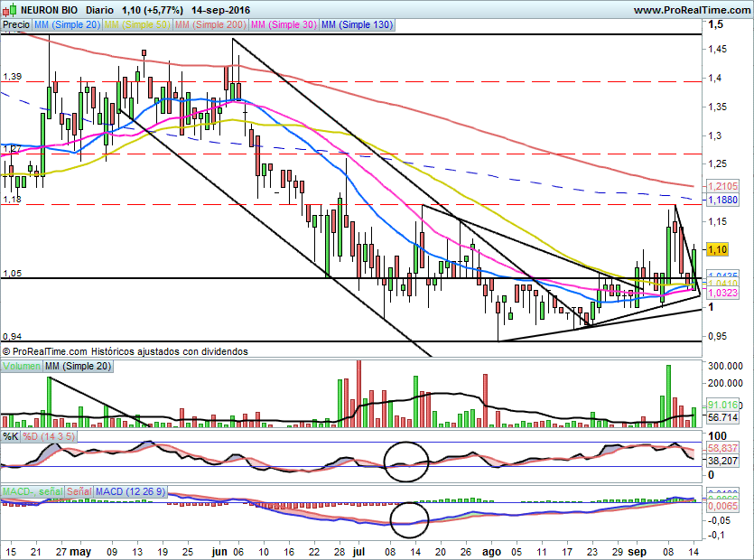The image size is (754, 560).
Task: Click the MM (Simple 20) price indicator label
Action: pyautogui.click(x=68, y=25)
